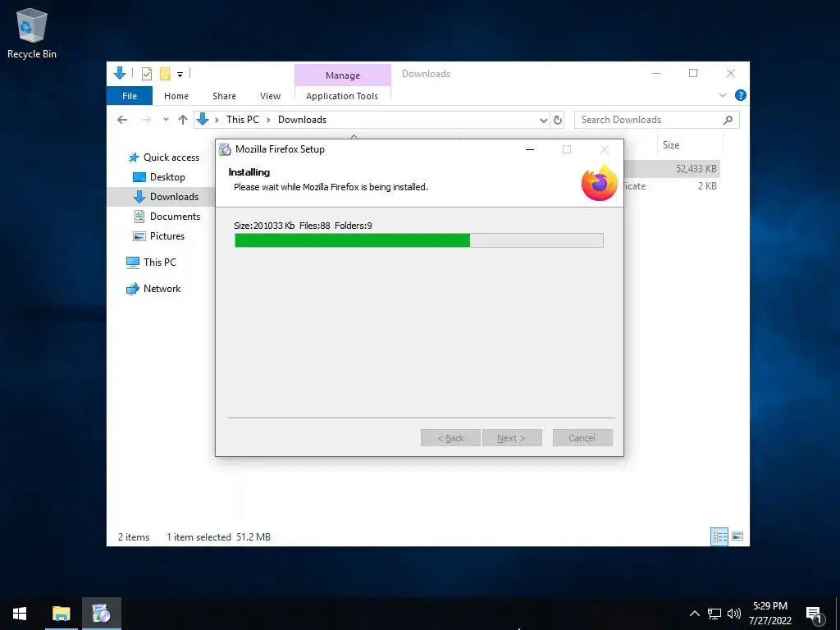Open the Action Center notifications icon
The height and width of the screenshot is (630, 840).
click(x=815, y=614)
